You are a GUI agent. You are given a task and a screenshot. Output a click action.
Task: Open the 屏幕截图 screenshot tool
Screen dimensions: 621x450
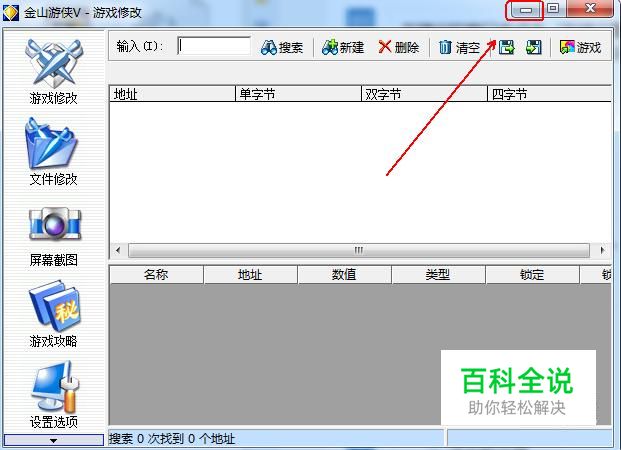point(53,236)
